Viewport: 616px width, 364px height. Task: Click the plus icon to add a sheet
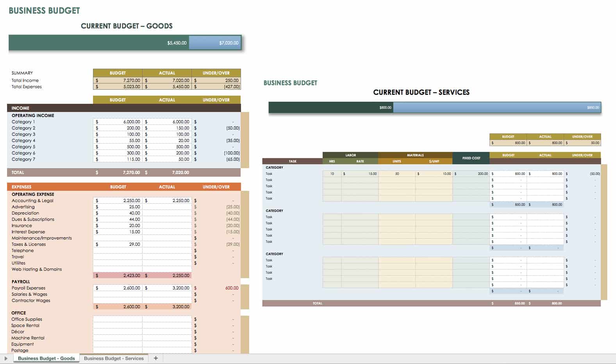coord(156,358)
